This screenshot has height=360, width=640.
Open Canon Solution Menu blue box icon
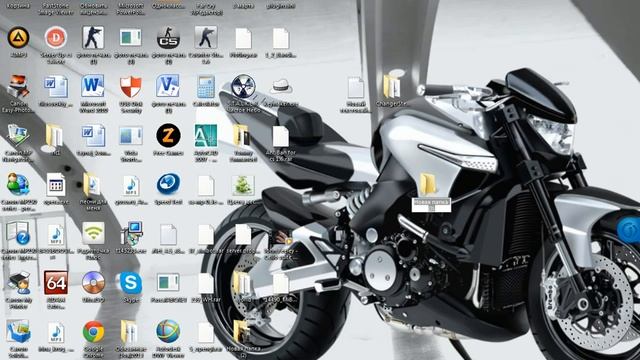pos(18,331)
